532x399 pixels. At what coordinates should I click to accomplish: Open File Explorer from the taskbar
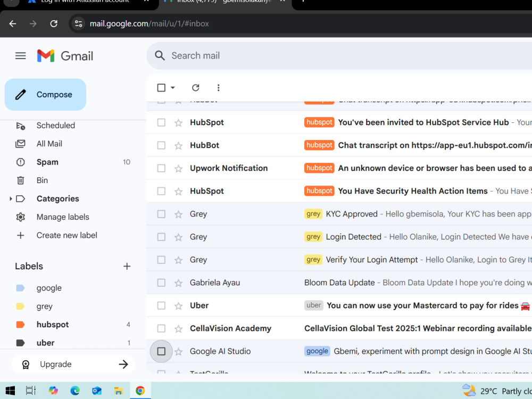(x=118, y=391)
